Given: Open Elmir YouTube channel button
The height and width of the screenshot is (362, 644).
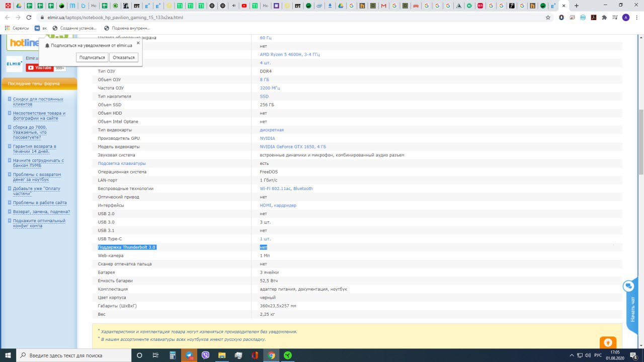Looking at the screenshot, I should (x=40, y=68).
